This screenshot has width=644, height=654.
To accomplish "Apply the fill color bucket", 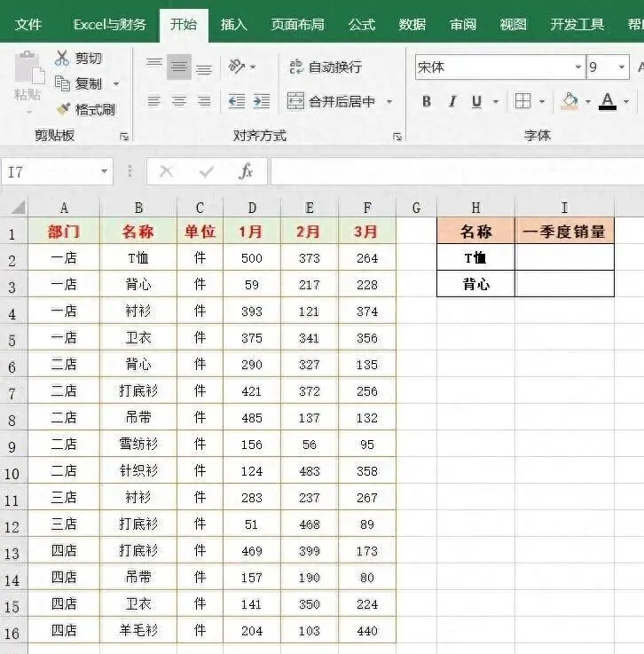I will pos(569,101).
